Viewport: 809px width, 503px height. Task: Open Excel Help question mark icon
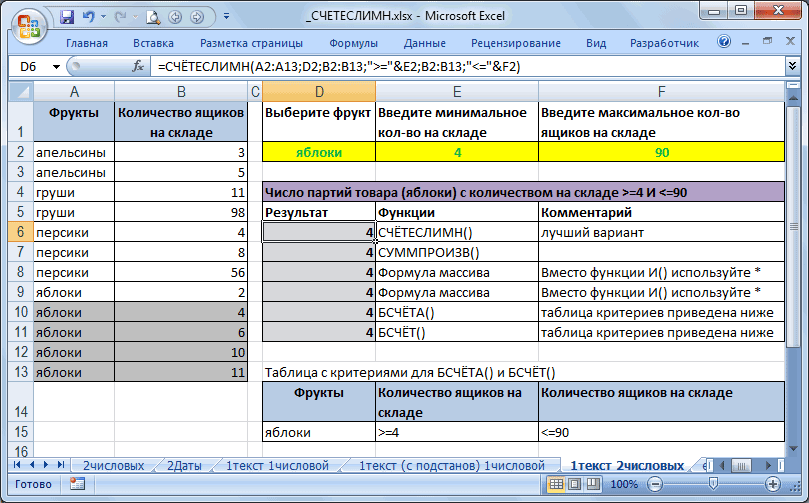coord(724,42)
